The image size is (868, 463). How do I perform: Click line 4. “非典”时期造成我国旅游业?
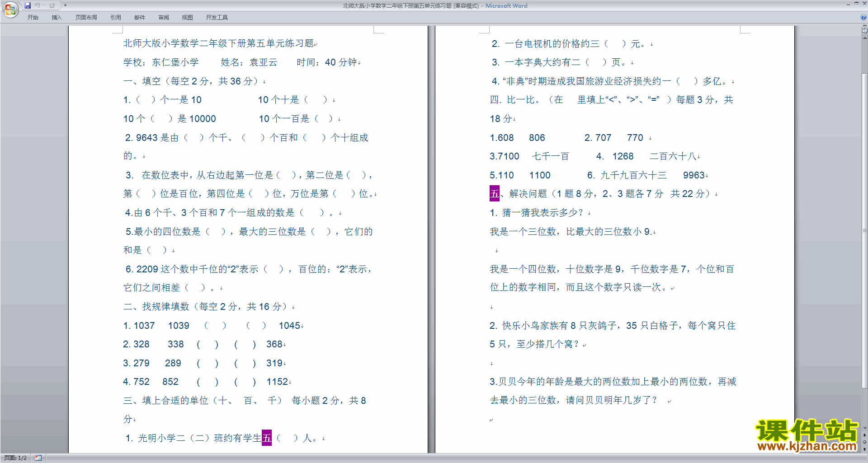click(611, 81)
